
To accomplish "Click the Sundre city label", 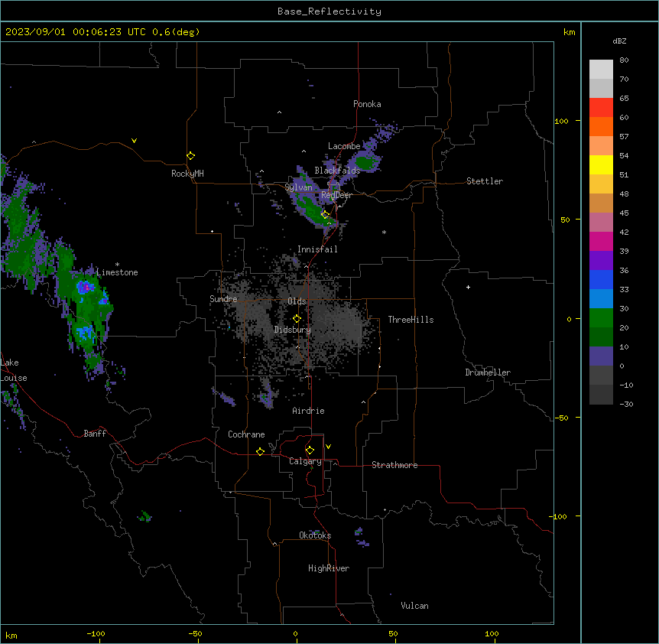I will click(x=223, y=299).
